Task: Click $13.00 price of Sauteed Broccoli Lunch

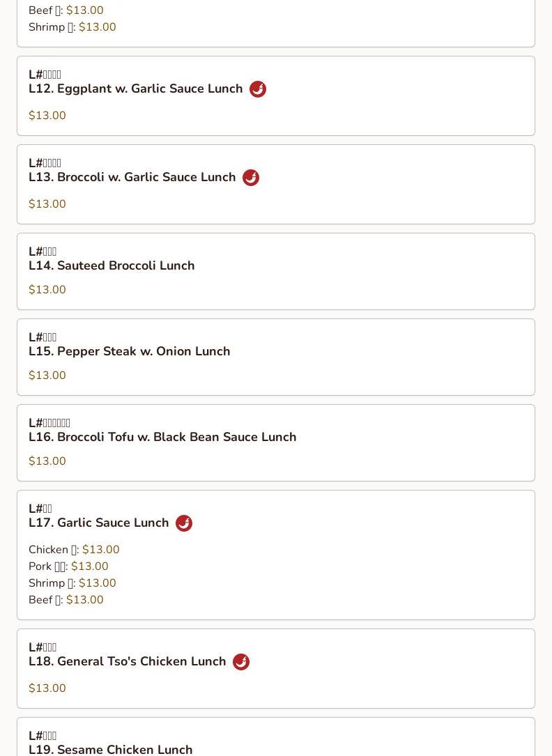Action: [47, 290]
